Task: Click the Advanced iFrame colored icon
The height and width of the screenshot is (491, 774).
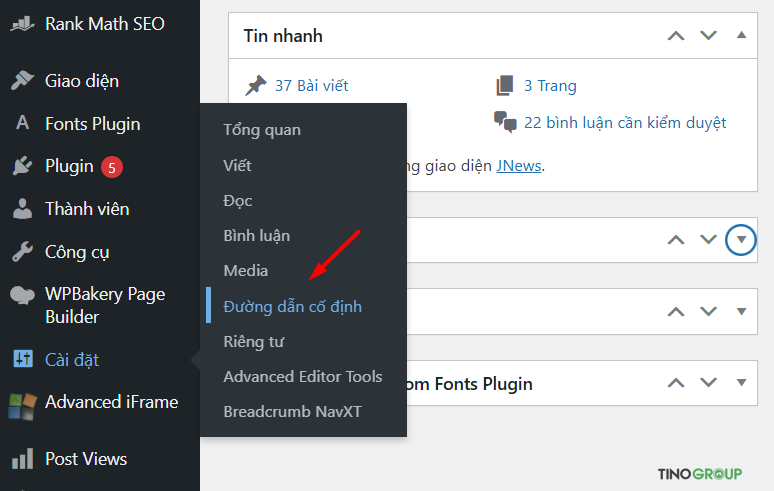Action: pos(22,407)
